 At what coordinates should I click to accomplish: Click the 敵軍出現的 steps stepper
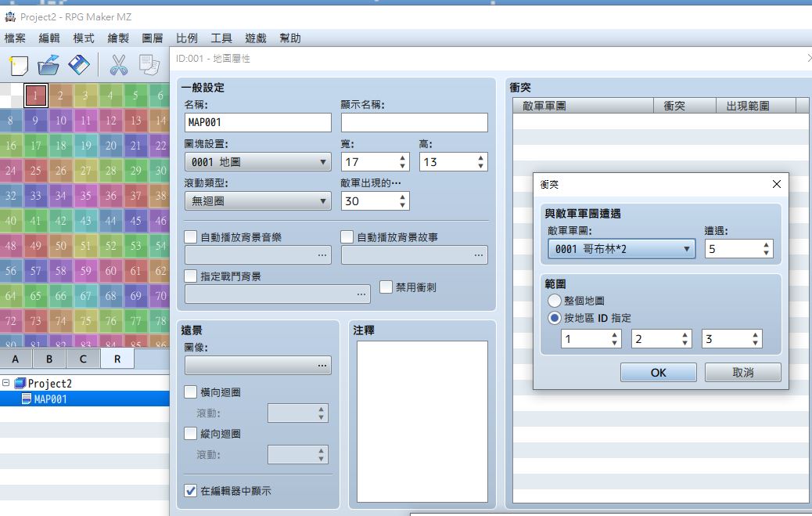[402, 200]
